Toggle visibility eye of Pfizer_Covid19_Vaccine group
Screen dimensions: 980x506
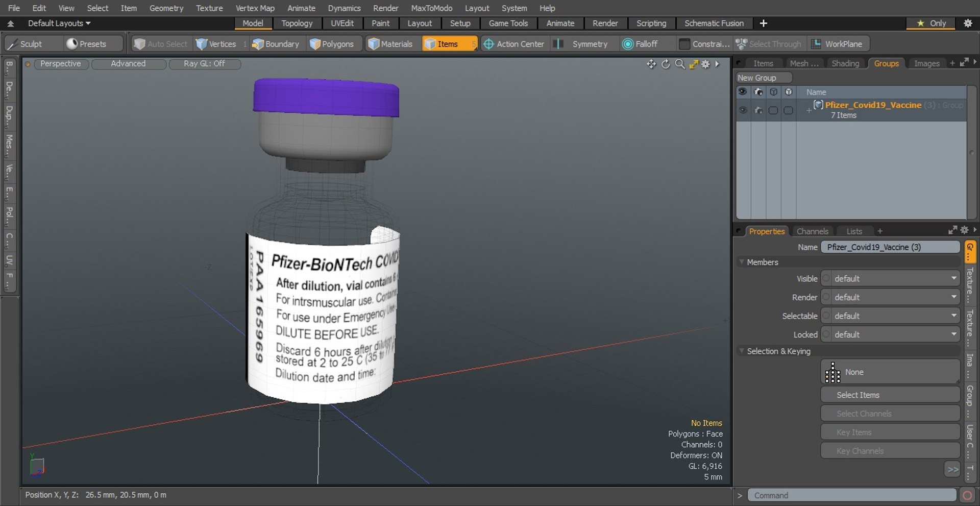pos(743,110)
